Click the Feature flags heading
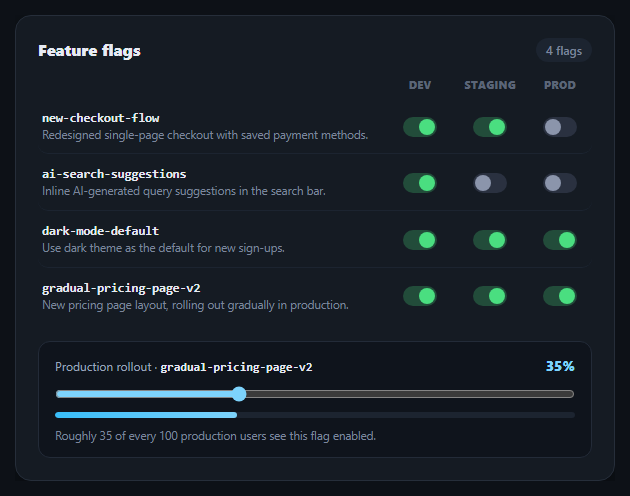Image resolution: width=630 pixels, height=496 pixels. tap(89, 51)
